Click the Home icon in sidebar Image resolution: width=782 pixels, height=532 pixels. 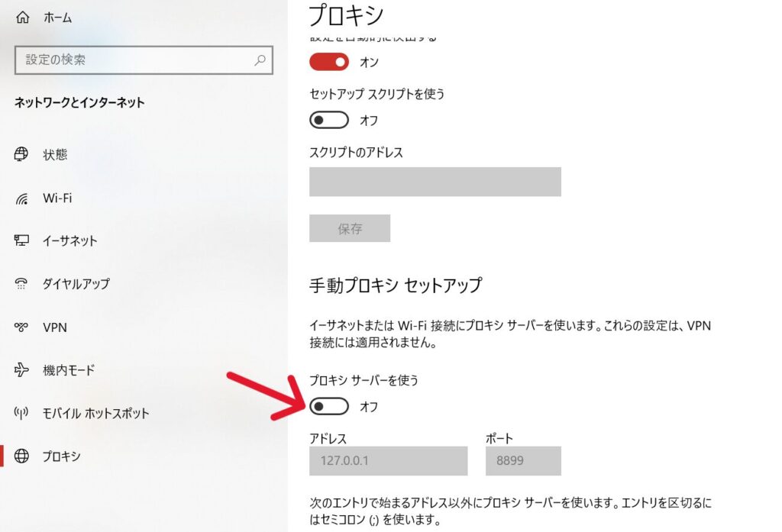click(22, 18)
